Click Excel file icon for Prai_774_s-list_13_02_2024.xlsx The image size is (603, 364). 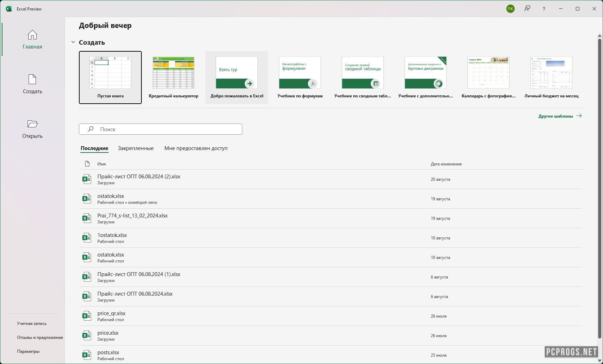click(87, 218)
